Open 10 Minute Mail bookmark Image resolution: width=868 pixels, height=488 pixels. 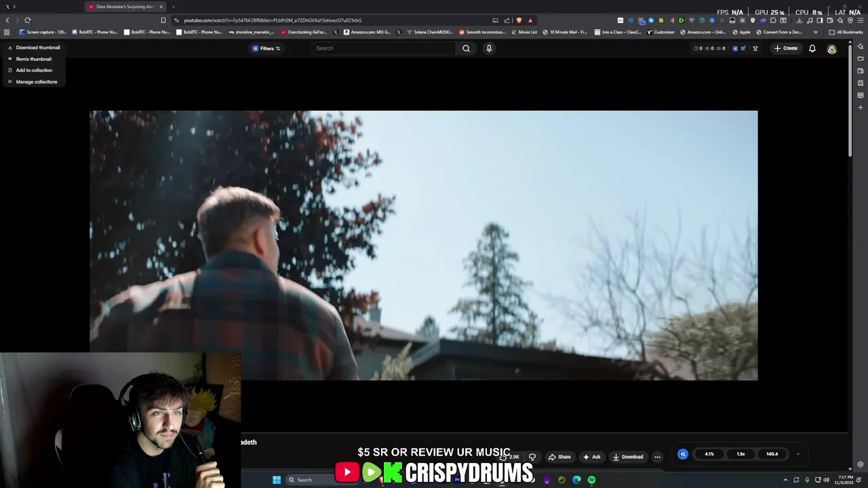point(564,32)
